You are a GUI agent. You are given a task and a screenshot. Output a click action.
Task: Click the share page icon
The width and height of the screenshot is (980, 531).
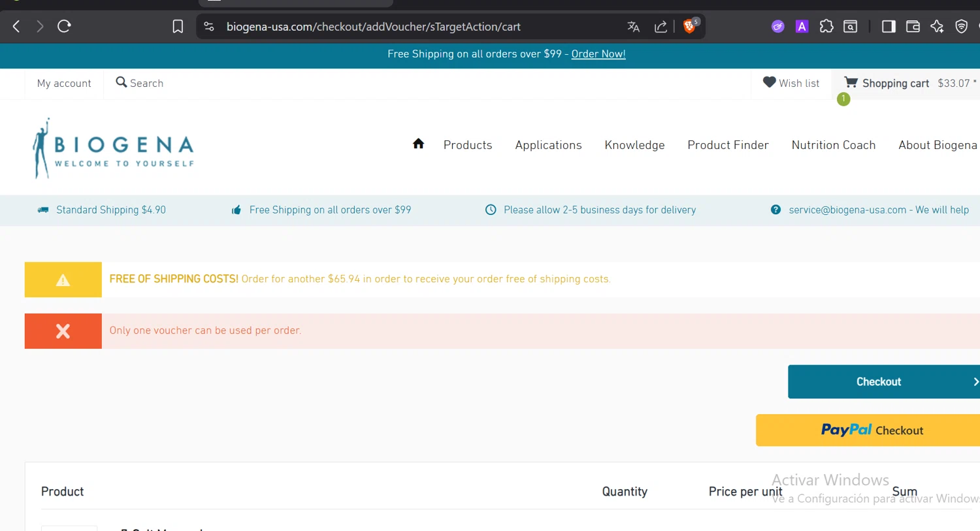pos(661,27)
